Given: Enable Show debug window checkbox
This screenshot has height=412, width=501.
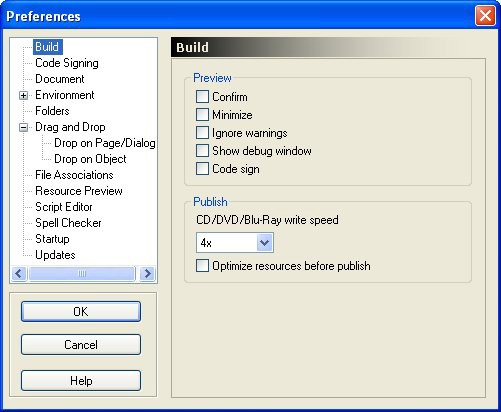Looking at the screenshot, I should click(x=202, y=151).
